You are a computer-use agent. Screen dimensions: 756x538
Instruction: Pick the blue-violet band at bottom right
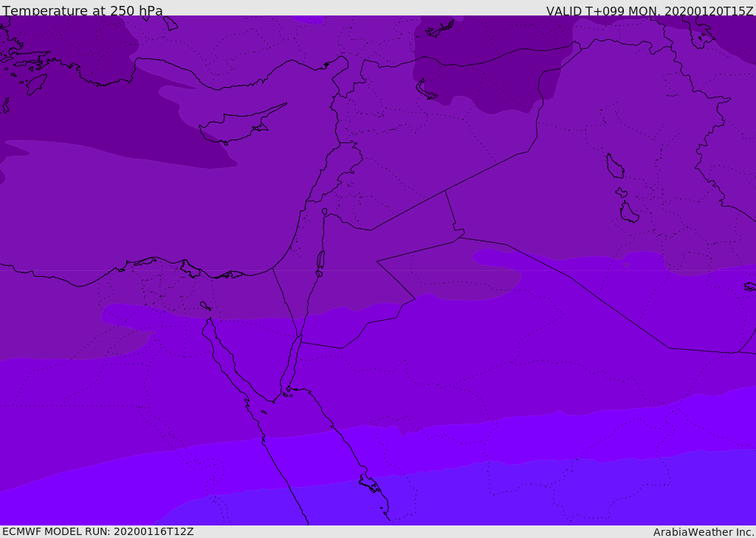pos(591,494)
